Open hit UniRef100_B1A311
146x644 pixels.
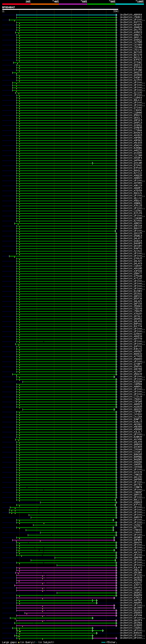[x=131, y=610]
